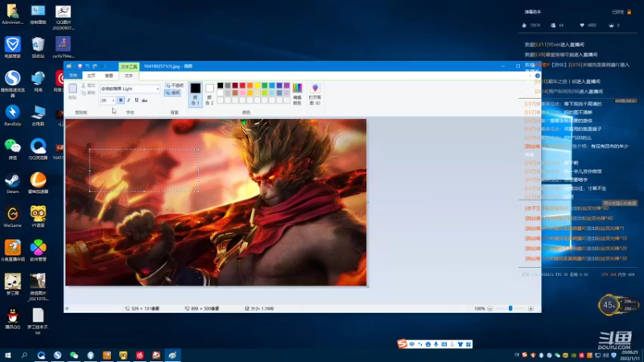Open the font family dropdown (Light)
The width and height of the screenshot is (644, 362).
pos(157,88)
